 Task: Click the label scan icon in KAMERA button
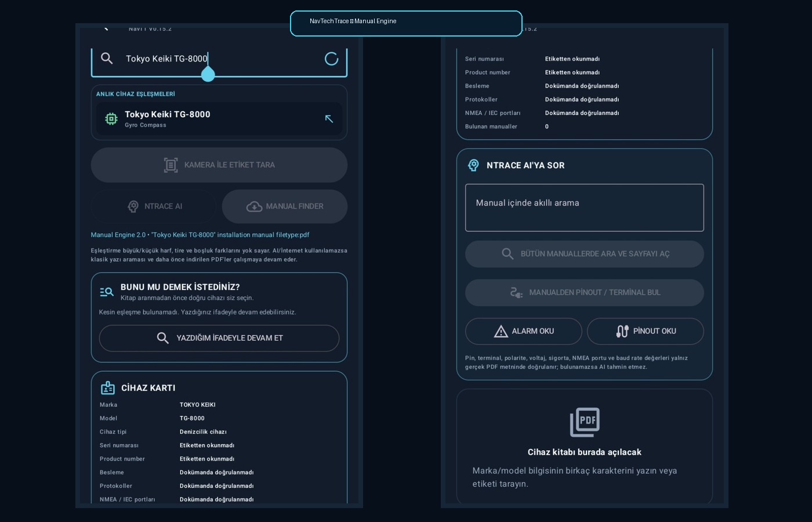tap(171, 165)
